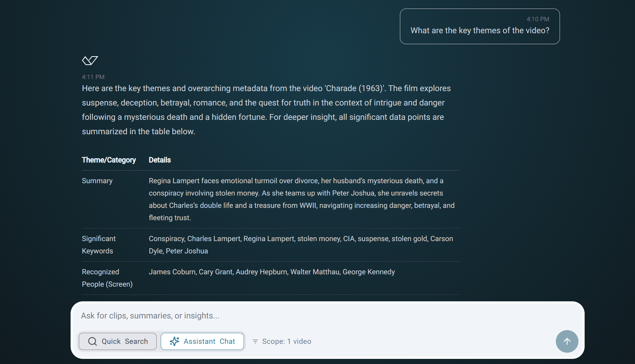
Task: Click the 'James Coburn, Cary Grant' details cell
Action: [272, 272]
